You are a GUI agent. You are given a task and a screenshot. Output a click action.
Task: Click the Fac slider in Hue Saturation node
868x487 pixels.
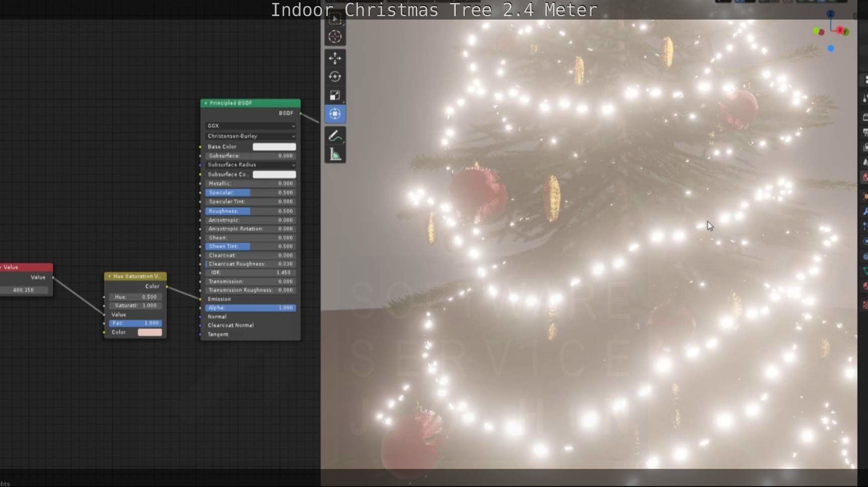coord(135,323)
